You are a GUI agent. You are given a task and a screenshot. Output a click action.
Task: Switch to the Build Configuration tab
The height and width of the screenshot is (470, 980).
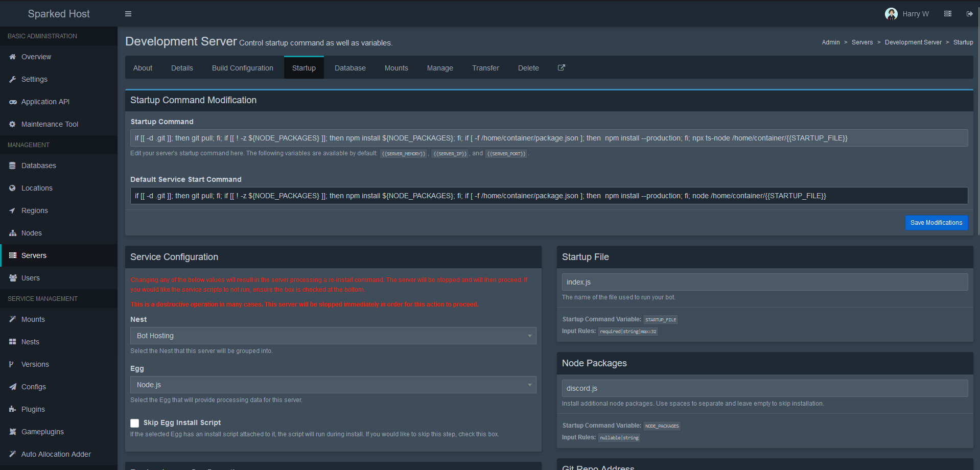(x=242, y=68)
